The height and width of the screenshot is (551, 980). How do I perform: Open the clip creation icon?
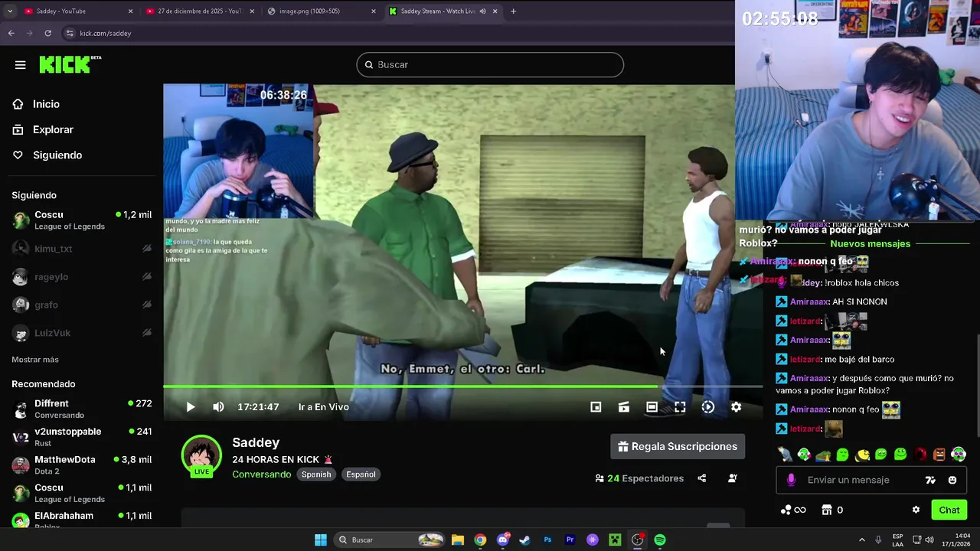624,407
